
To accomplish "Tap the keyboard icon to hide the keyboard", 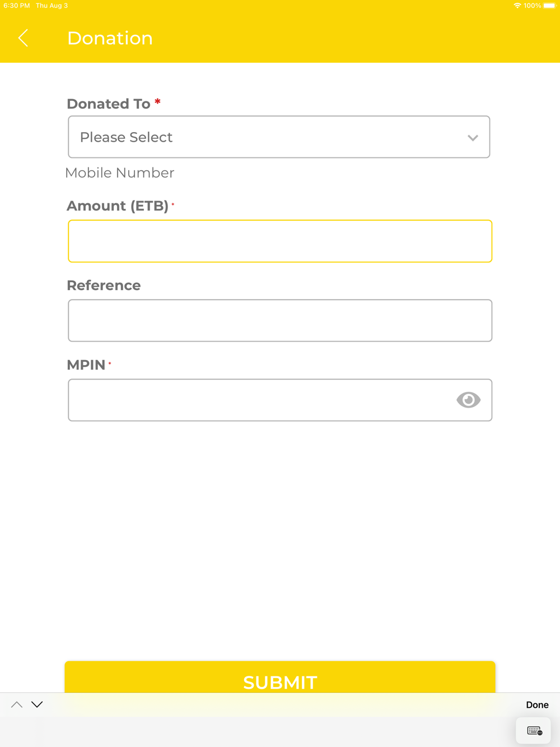I will click(534, 731).
